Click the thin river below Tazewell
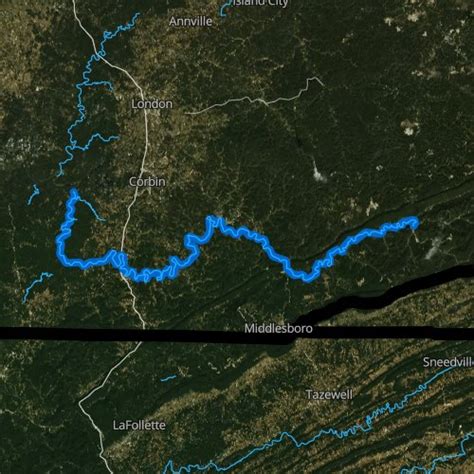This screenshot has height=474, width=474. 333,433
